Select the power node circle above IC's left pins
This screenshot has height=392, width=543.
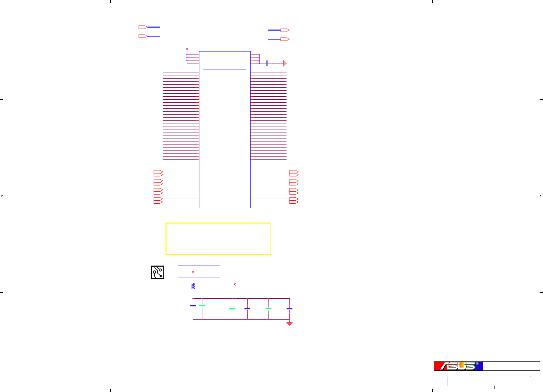(x=187, y=49)
